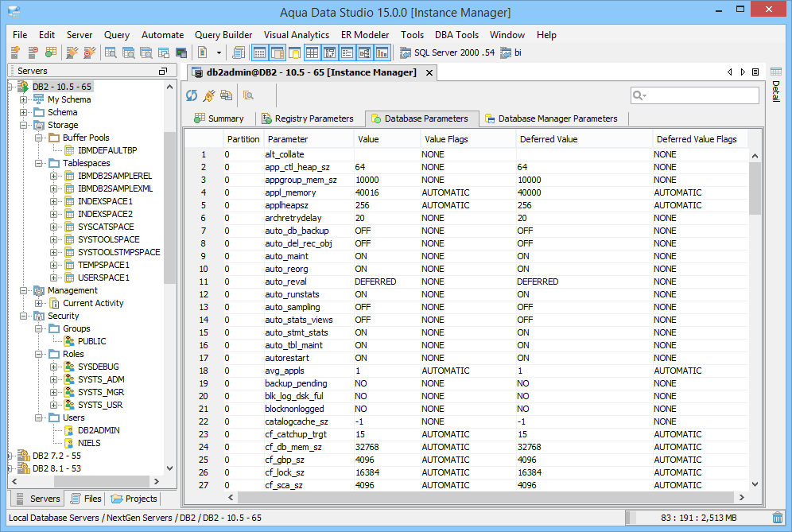Click the DB2 - 10.5 - 65 server icon
Screen dimensions: 792x532
tap(23, 87)
